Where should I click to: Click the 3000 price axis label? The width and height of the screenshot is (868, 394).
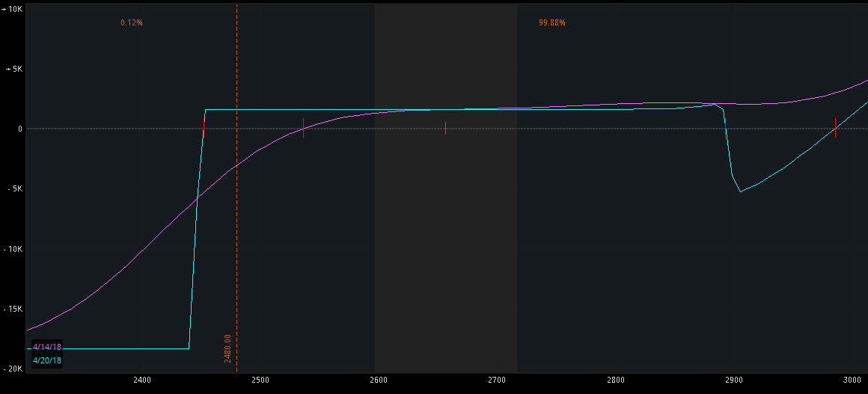pyautogui.click(x=852, y=381)
